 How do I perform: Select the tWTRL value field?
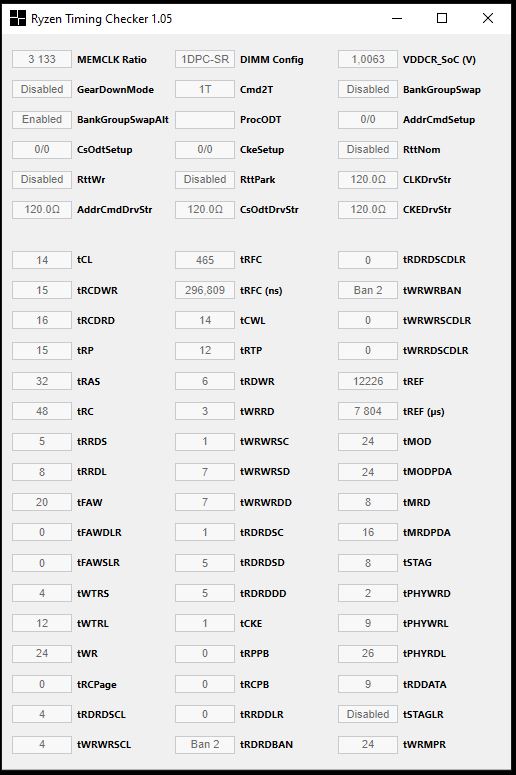click(x=42, y=623)
